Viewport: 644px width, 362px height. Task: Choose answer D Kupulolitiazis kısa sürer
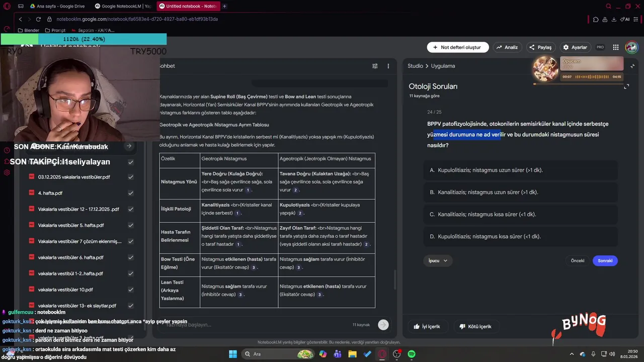tap(521, 236)
